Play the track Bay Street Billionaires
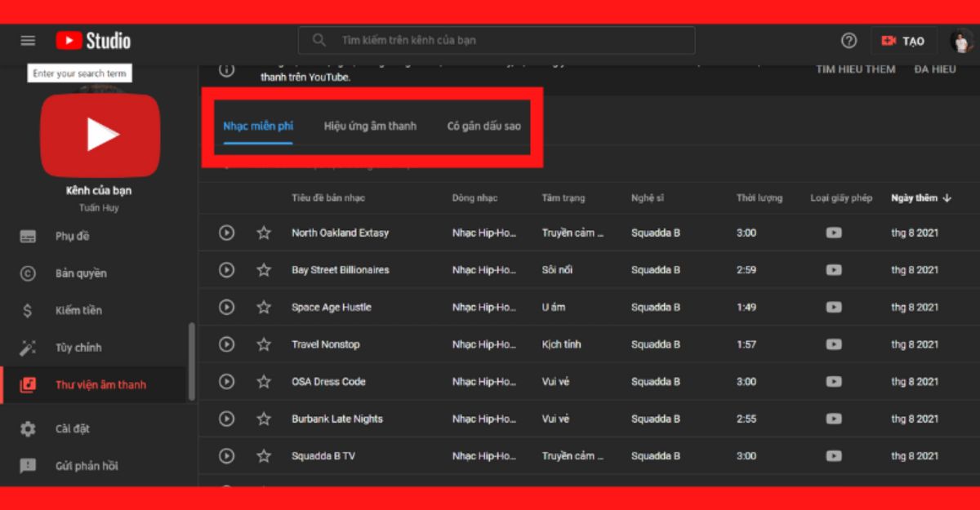Image resolution: width=980 pixels, height=510 pixels. coord(227,270)
